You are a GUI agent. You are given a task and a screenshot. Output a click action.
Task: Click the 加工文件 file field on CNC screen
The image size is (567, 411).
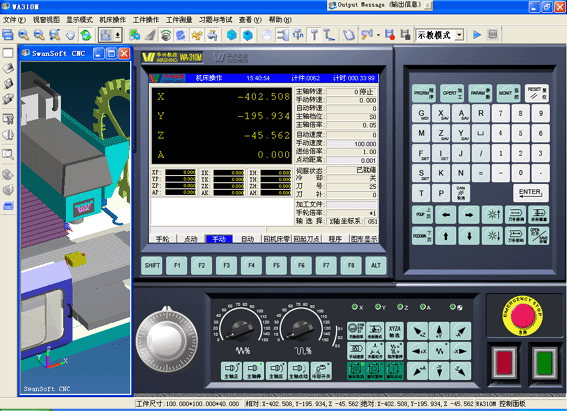(x=352, y=205)
